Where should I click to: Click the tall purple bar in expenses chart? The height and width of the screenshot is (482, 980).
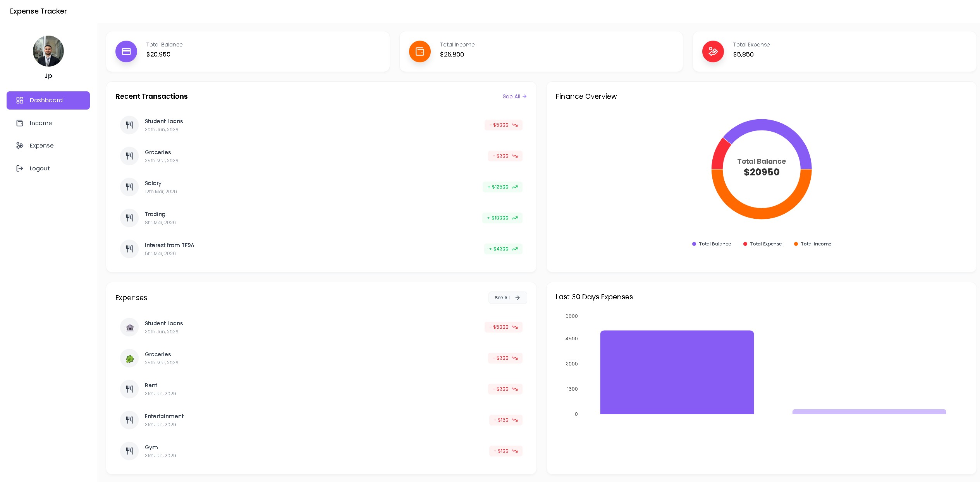tap(677, 372)
